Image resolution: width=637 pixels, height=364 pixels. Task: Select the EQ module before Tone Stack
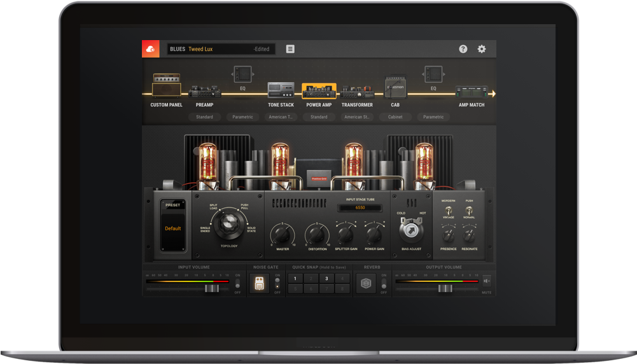242,74
